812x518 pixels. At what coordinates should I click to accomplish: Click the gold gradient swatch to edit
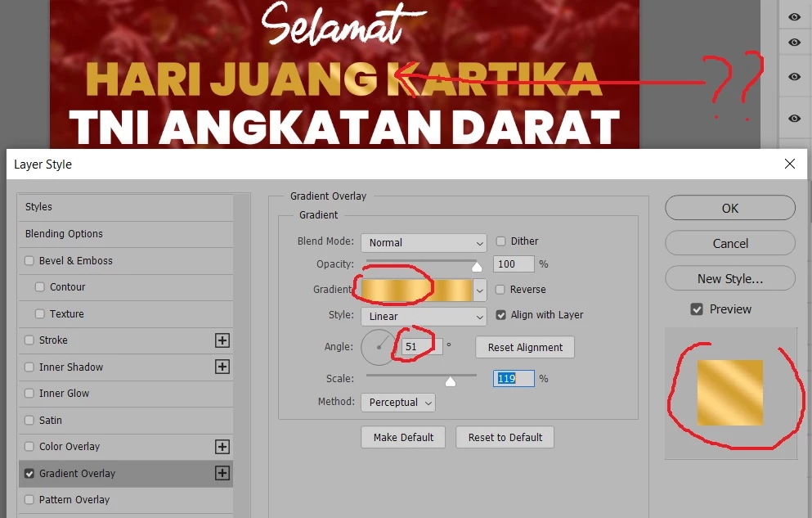click(x=416, y=290)
